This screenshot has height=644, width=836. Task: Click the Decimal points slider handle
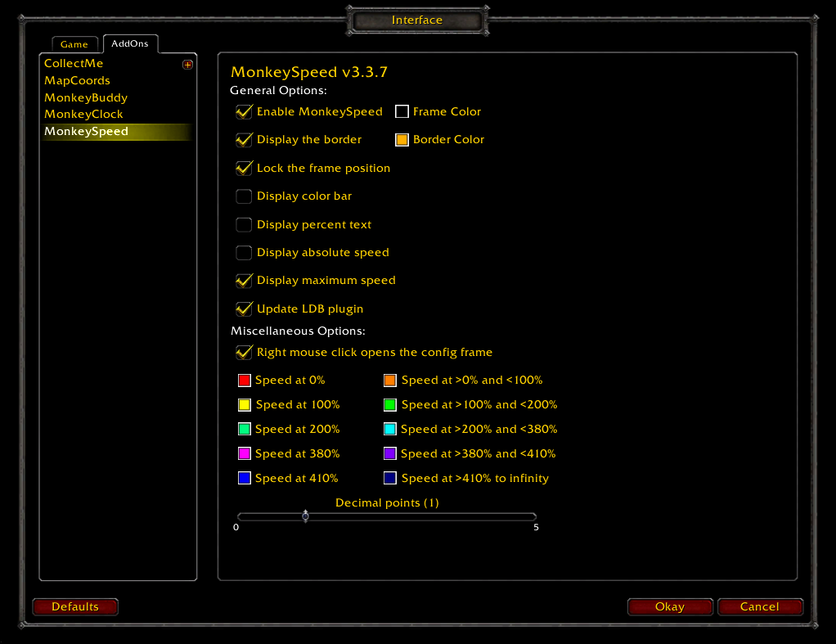pos(305,516)
